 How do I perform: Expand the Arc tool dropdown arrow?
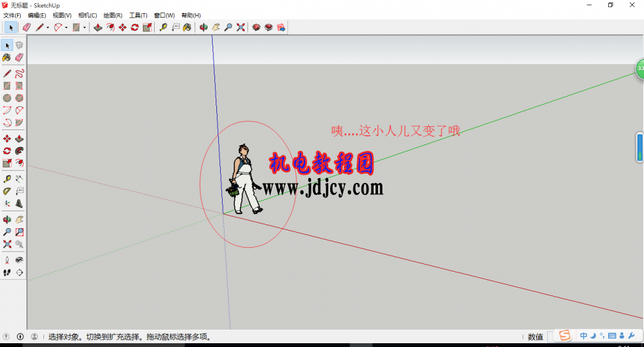(x=66, y=28)
